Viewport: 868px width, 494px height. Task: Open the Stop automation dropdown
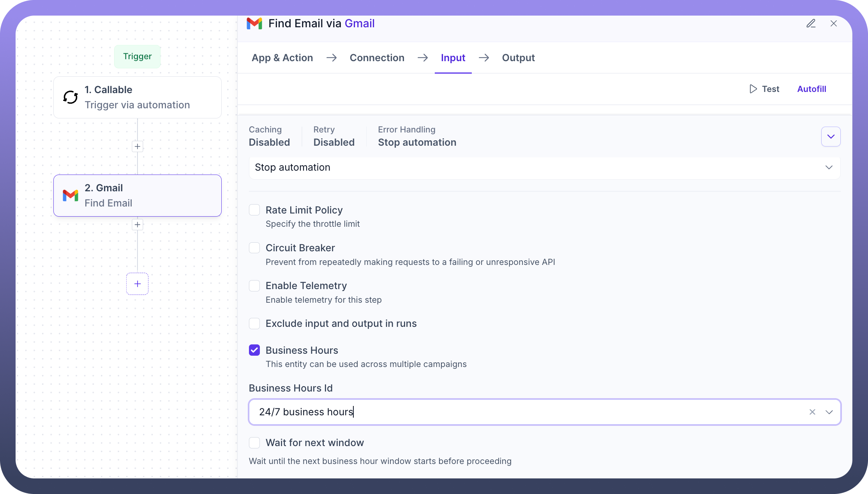[x=544, y=168]
